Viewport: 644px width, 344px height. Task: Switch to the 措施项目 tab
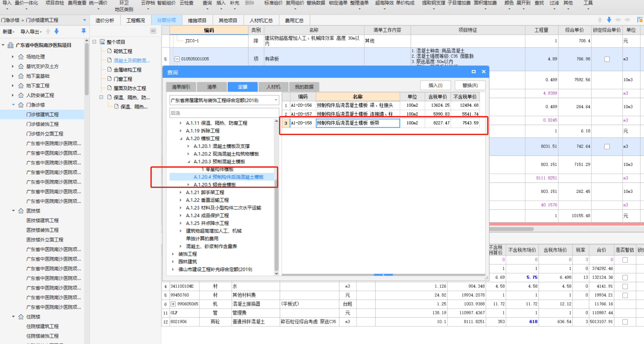(197, 20)
